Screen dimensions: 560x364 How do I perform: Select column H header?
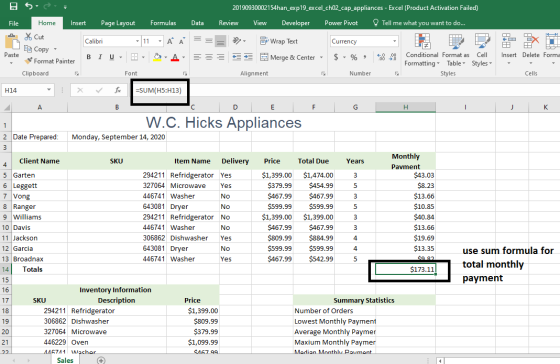click(x=405, y=107)
